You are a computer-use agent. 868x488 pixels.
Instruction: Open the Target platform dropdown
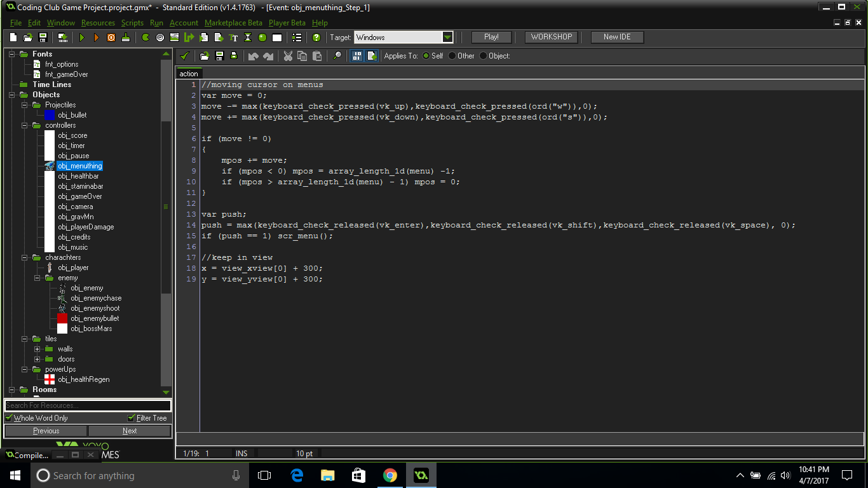tap(448, 37)
